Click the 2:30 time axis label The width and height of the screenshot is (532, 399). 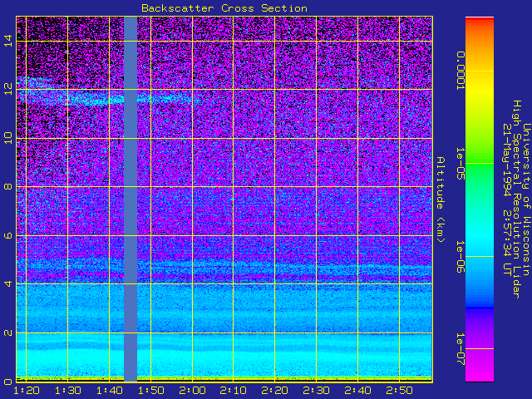point(316,391)
